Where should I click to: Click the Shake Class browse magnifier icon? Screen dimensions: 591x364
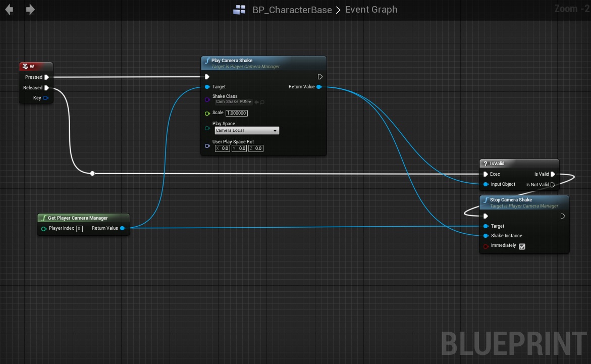[262, 102]
